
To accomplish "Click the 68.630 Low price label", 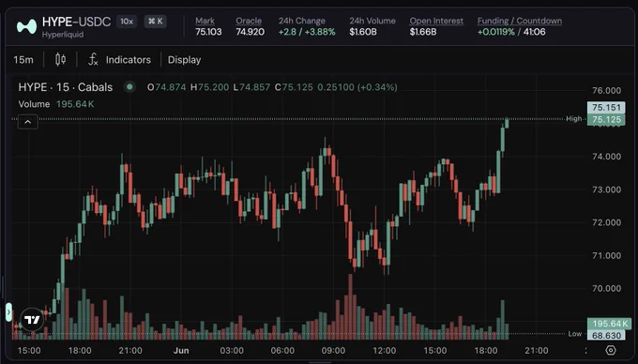I will (x=606, y=336).
